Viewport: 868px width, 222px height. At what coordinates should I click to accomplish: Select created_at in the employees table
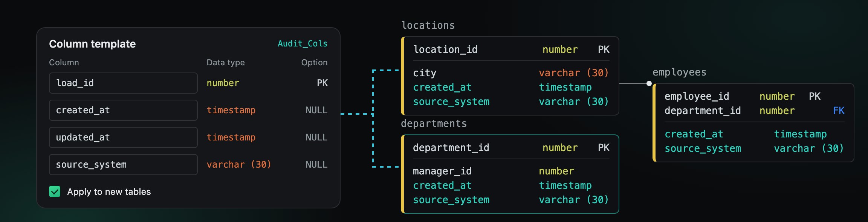point(694,134)
